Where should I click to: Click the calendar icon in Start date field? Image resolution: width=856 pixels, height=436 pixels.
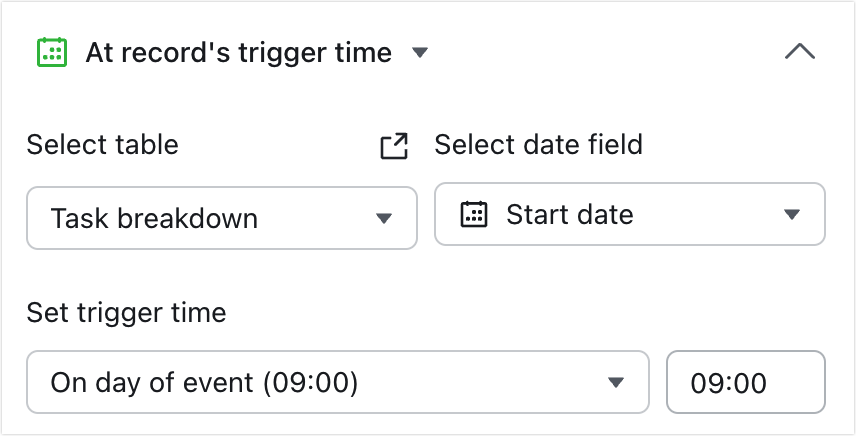(474, 214)
